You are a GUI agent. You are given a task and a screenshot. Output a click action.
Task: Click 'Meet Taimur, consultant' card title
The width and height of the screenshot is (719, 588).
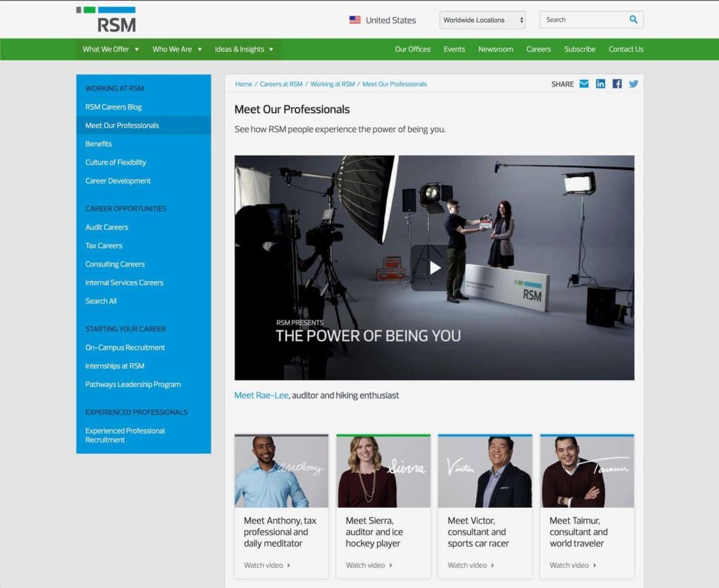(x=579, y=532)
